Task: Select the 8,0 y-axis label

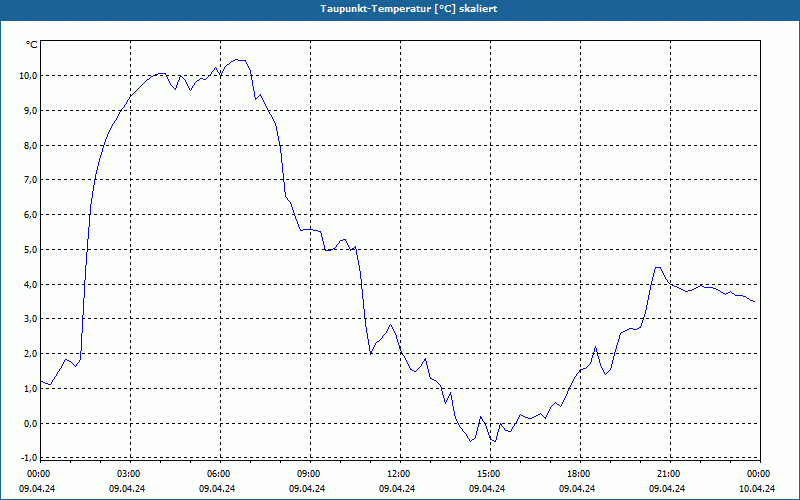Action: (30, 145)
